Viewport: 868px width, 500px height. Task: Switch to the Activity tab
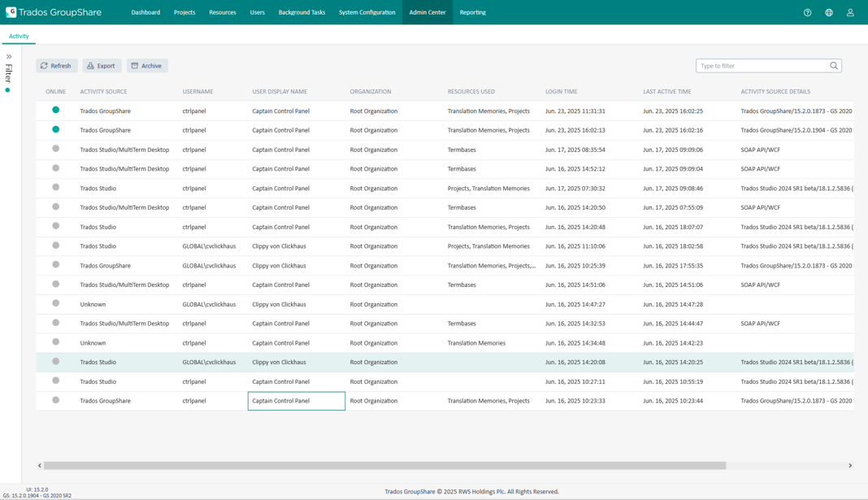tap(19, 36)
